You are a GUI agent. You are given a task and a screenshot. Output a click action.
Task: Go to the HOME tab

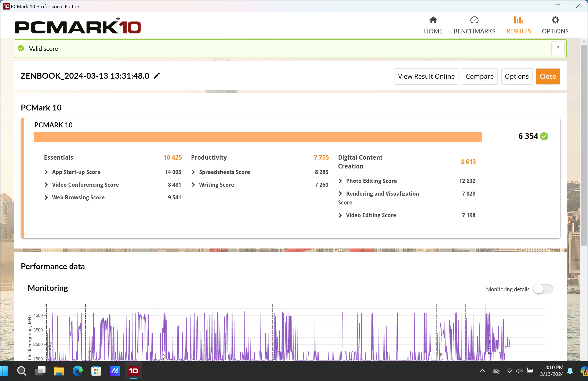click(433, 25)
